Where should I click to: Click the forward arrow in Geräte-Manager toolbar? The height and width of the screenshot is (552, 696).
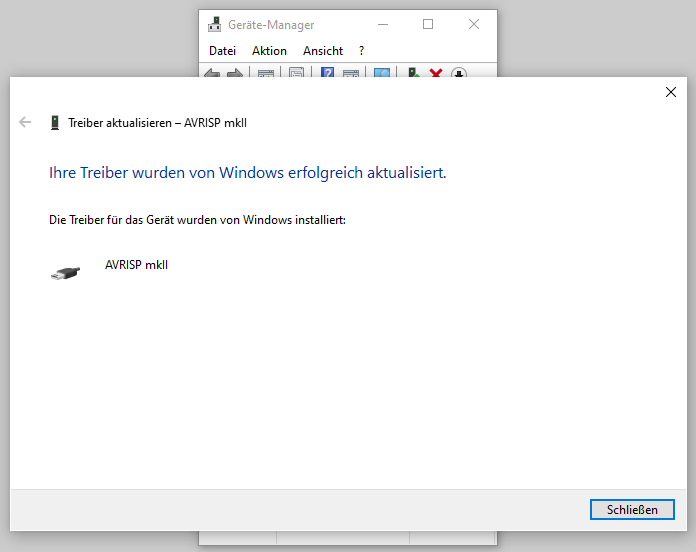coord(235,73)
